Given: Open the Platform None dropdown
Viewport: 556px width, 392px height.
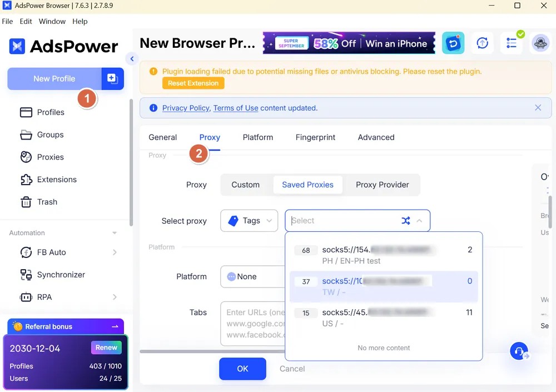Looking at the screenshot, I should (252, 276).
